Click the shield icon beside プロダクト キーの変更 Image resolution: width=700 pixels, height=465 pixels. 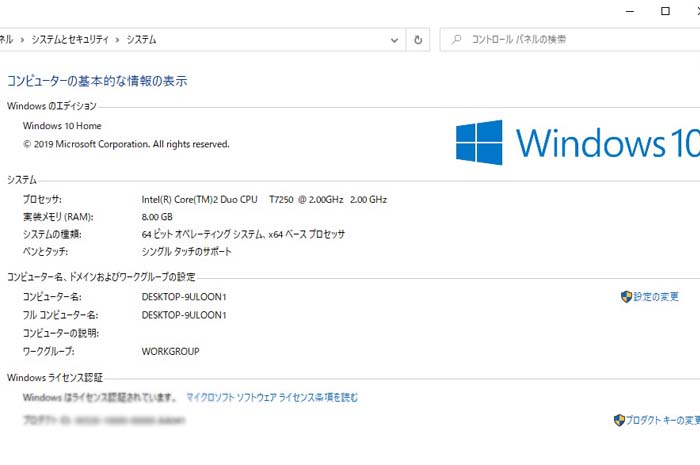619,420
